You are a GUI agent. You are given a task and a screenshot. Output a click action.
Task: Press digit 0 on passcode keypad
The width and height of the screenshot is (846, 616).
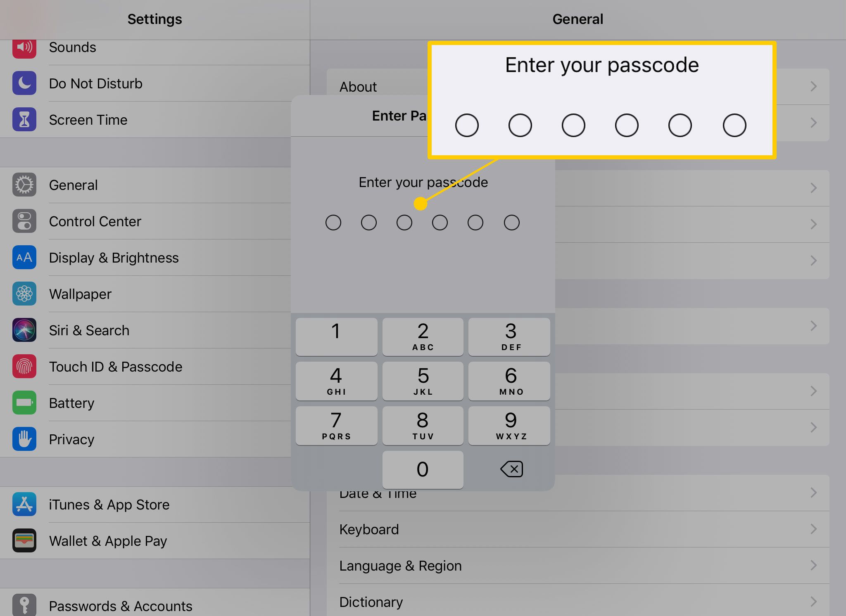click(x=422, y=469)
